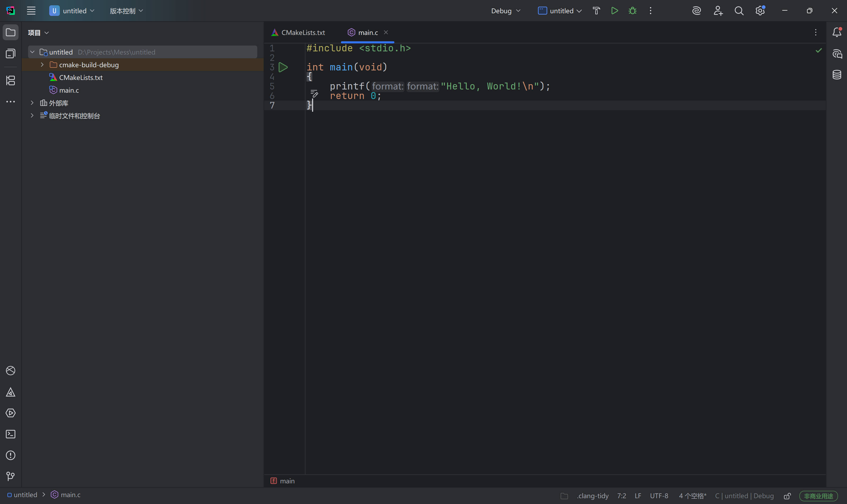Open the Git version control tool window
The height and width of the screenshot is (504, 847).
pos(11,476)
